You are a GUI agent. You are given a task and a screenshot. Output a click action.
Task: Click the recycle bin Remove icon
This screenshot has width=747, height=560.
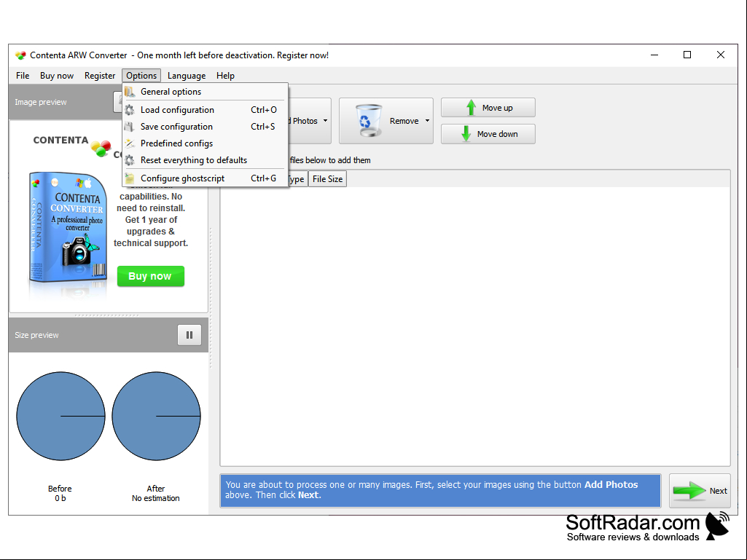pyautogui.click(x=368, y=120)
